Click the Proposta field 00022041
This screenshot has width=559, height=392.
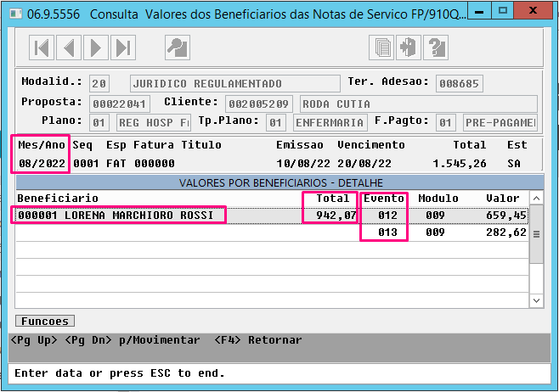tap(120, 104)
